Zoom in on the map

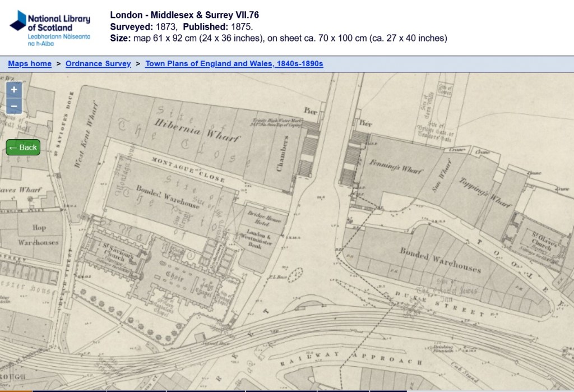click(x=14, y=90)
